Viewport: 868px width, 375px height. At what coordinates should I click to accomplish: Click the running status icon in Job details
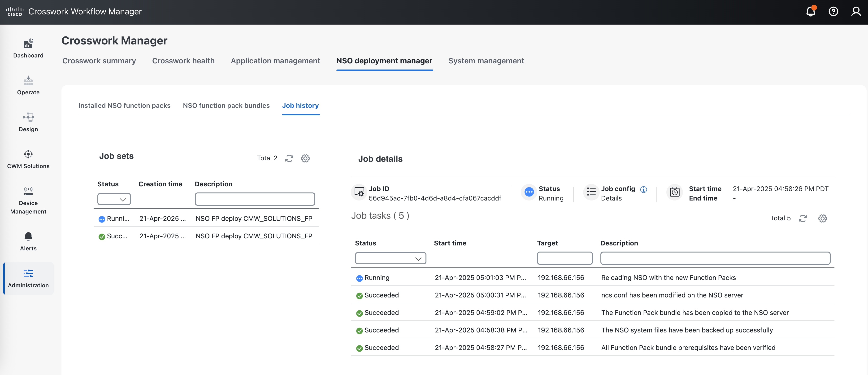click(529, 192)
